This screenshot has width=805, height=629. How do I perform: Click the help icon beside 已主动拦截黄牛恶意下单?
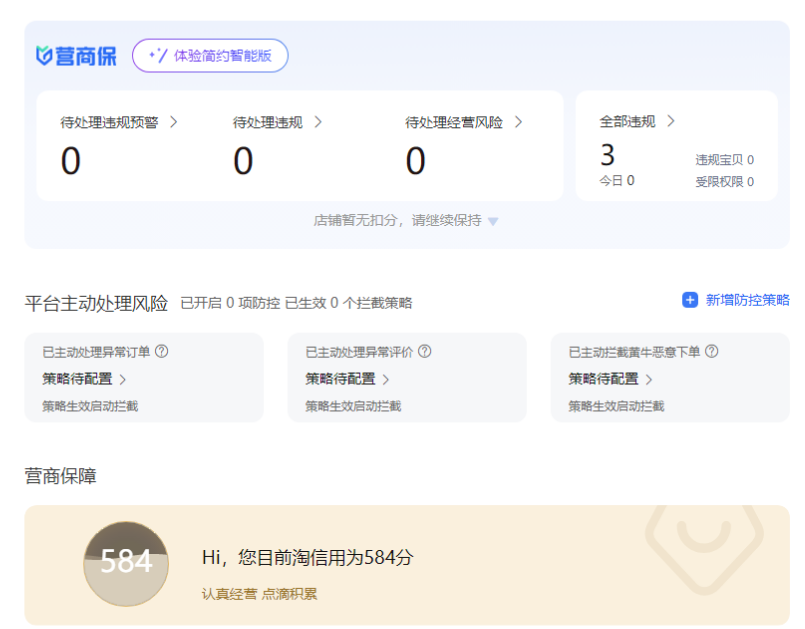[x=712, y=352]
